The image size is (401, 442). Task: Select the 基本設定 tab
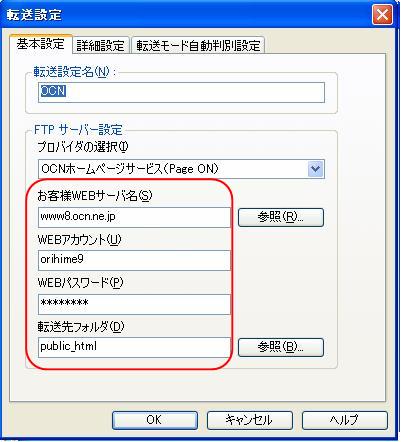click(x=40, y=44)
